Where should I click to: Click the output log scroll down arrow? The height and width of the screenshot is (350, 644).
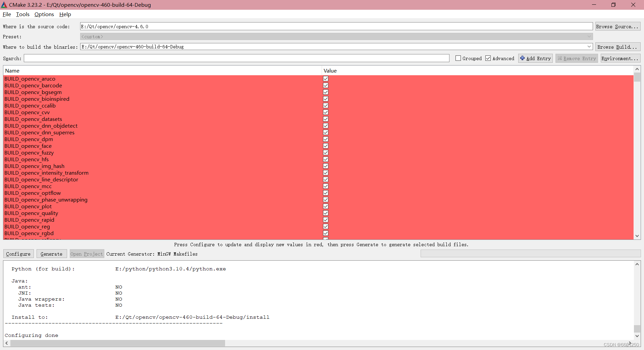tap(637, 336)
